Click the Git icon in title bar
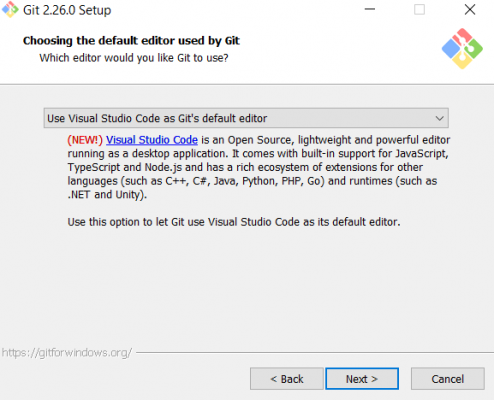Image resolution: width=494 pixels, height=400 pixels. [x=10, y=9]
